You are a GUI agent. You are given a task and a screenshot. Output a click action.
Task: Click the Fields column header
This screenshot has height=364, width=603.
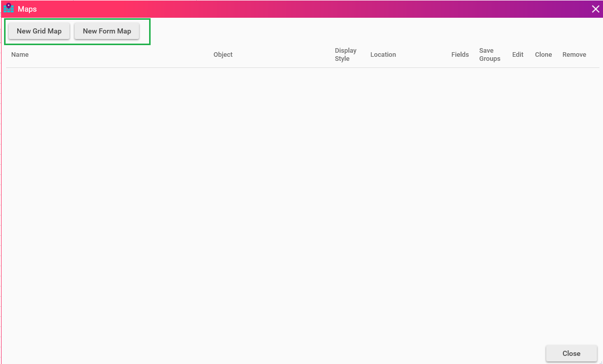click(459, 55)
